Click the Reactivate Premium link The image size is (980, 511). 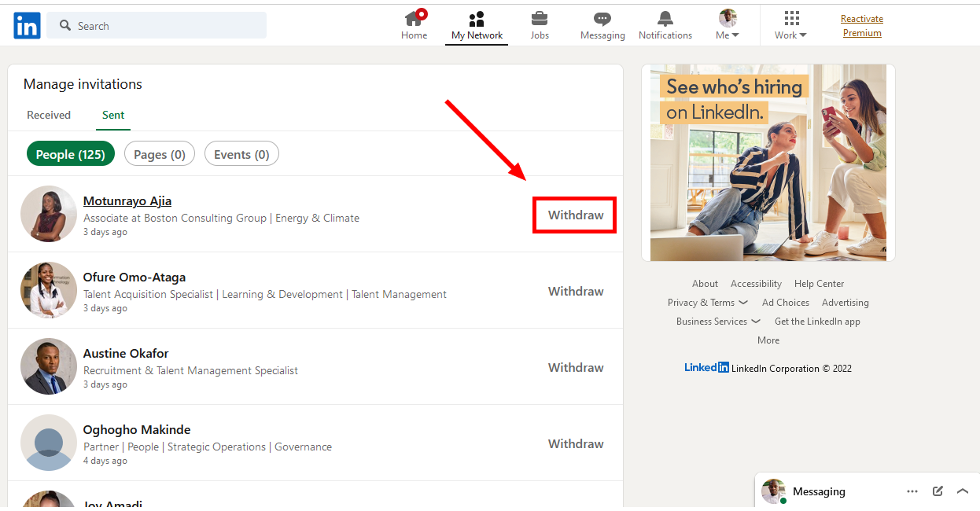[862, 26]
